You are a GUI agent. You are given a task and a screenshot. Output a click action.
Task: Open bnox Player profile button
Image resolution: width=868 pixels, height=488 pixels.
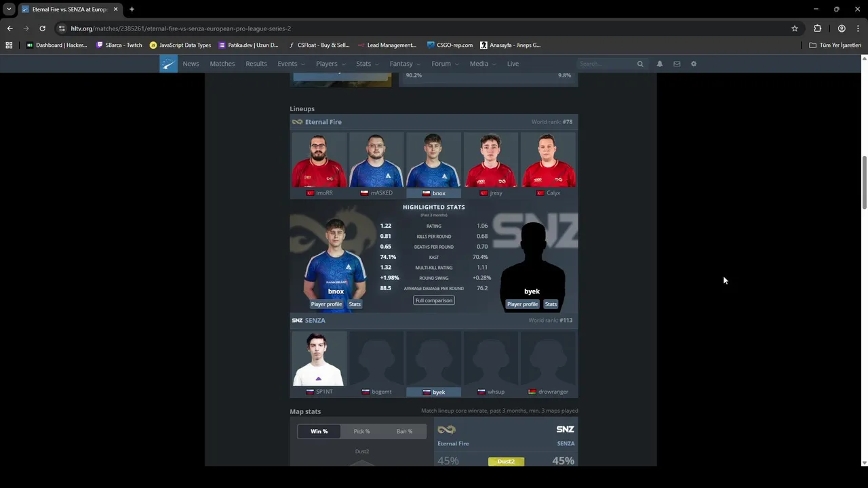pos(326,304)
